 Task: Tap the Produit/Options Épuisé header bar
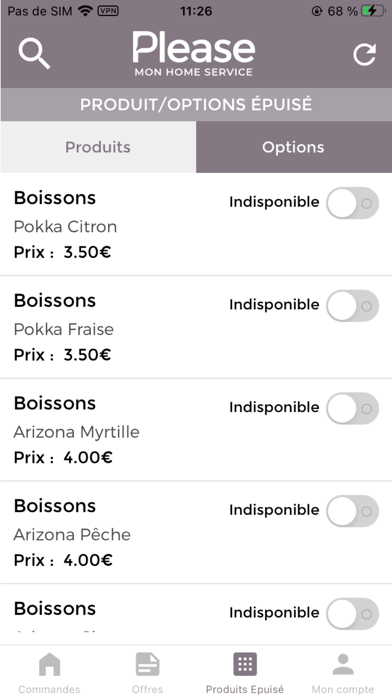pos(196,104)
